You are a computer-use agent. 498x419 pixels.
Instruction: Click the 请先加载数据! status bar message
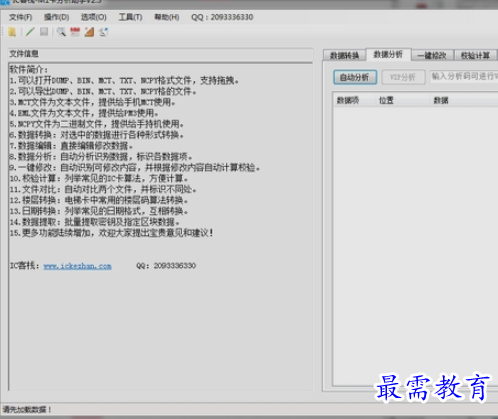(27, 409)
